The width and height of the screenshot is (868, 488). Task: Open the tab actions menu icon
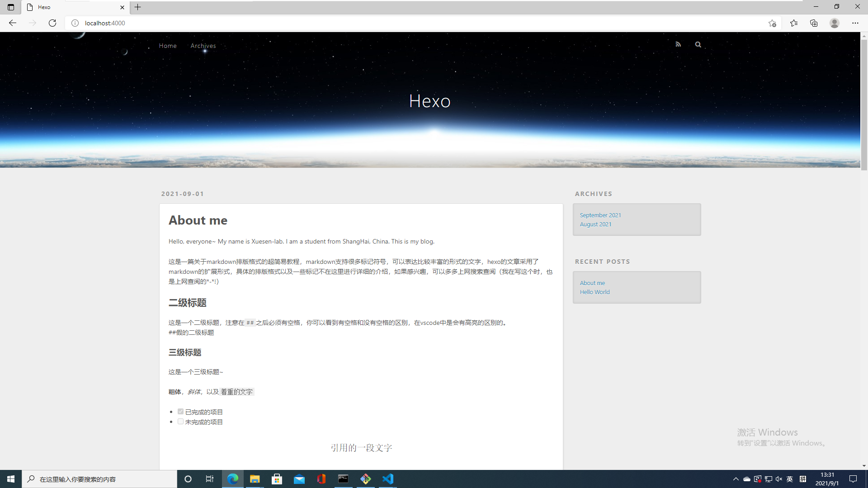click(x=11, y=7)
